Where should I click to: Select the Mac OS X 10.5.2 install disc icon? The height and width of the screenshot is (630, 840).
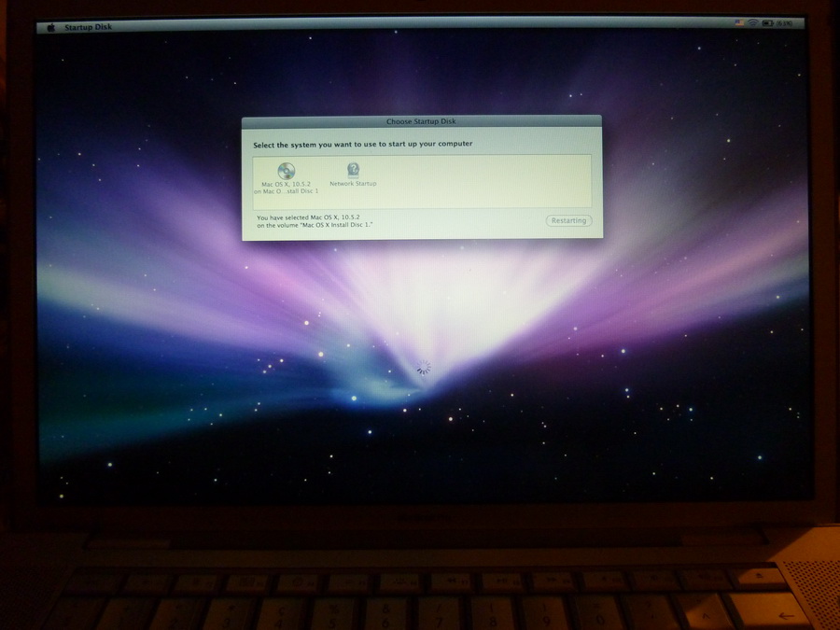287,171
